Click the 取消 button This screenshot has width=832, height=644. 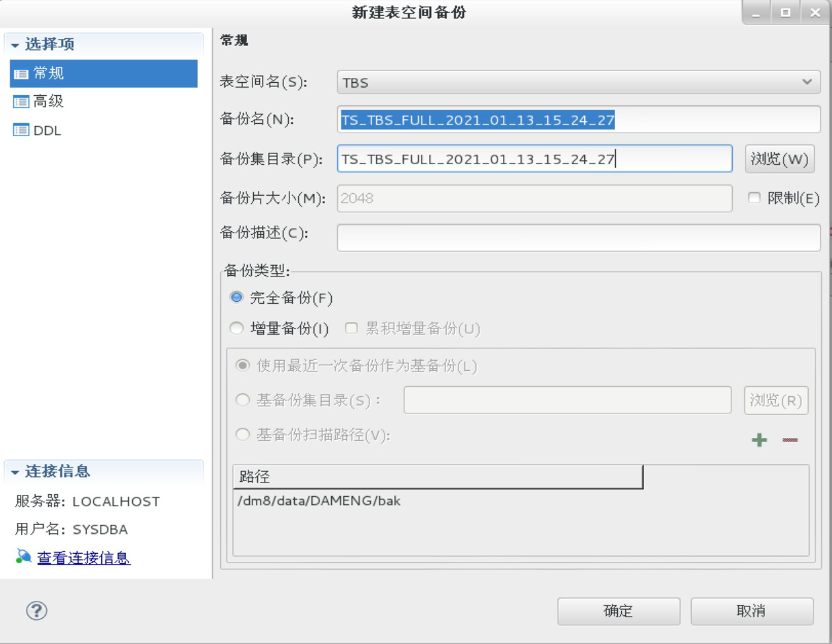point(751,611)
